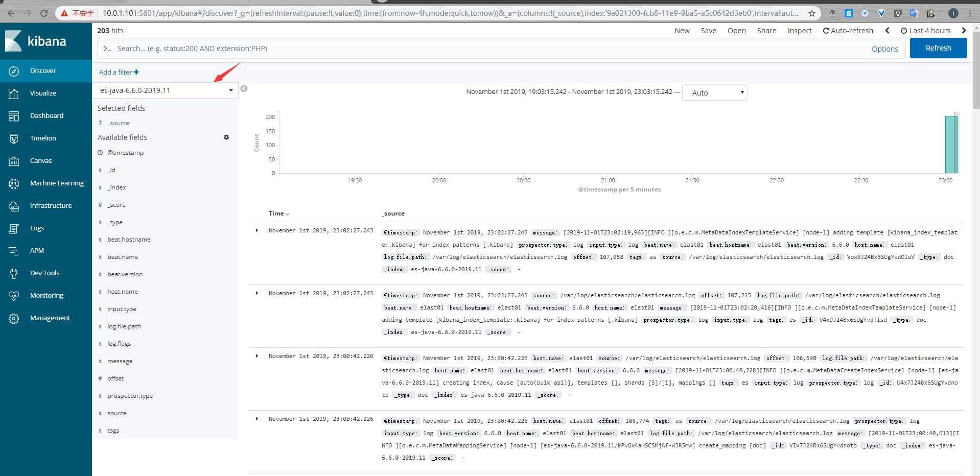Open the Machine Learning sidebar link

coord(57,183)
